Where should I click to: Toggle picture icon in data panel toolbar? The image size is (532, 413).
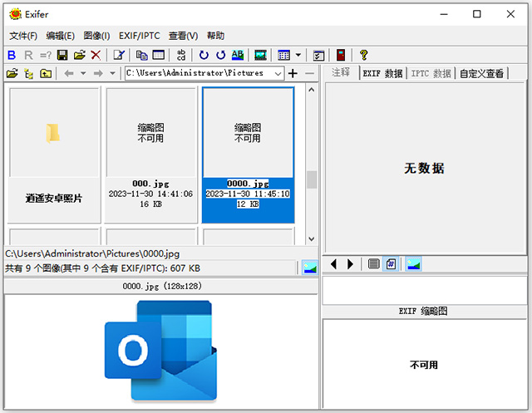pyautogui.click(x=413, y=263)
